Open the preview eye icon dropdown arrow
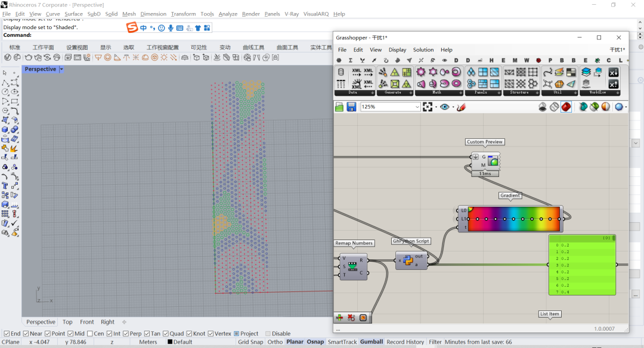Image resolution: width=644 pixels, height=348 pixels. click(453, 107)
